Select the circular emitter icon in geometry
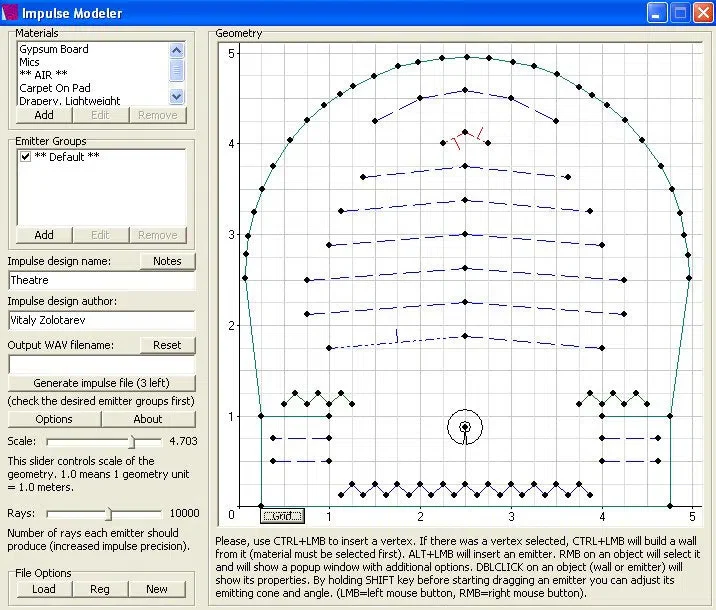The height and width of the screenshot is (610, 716). (x=465, y=427)
